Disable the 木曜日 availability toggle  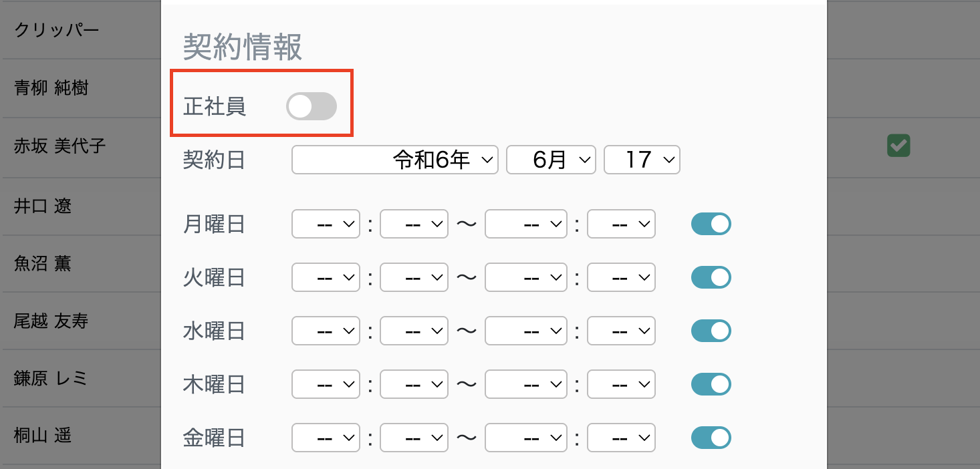[x=711, y=384]
